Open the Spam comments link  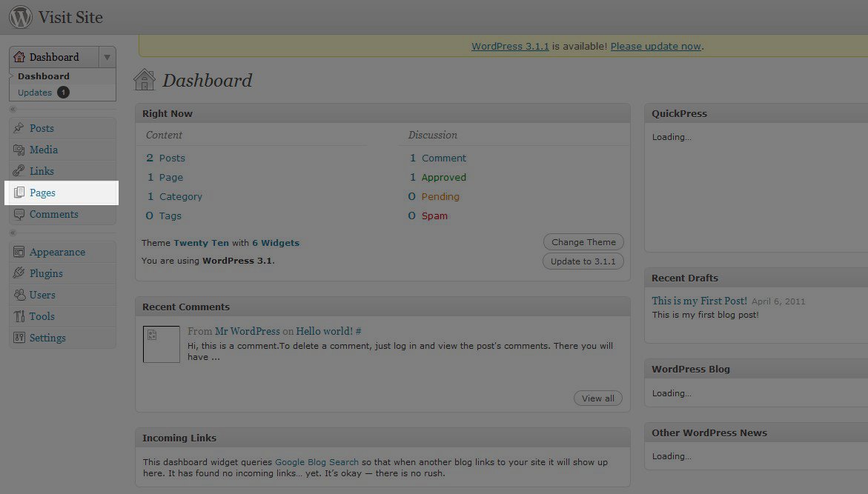click(434, 216)
